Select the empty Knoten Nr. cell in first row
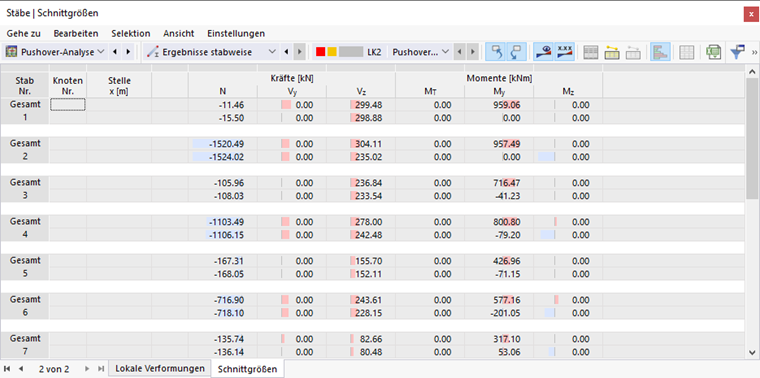 tap(68, 105)
